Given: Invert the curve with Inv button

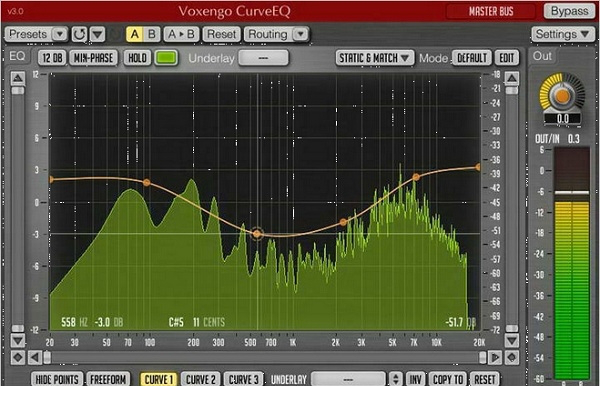Looking at the screenshot, I should tap(416, 380).
